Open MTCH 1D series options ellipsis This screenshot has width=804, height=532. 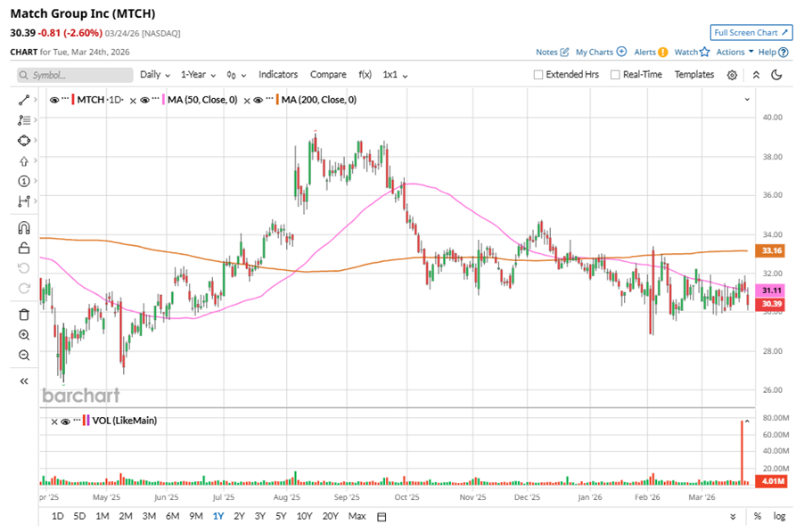(x=65, y=98)
